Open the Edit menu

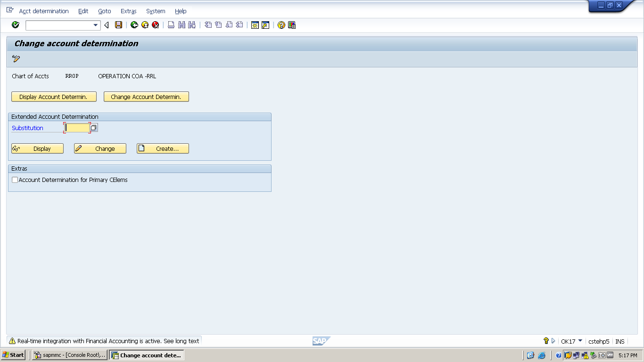(83, 11)
